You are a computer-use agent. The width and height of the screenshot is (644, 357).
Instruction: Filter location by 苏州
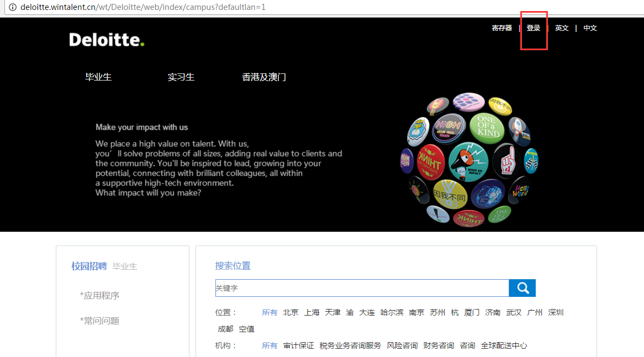437,312
